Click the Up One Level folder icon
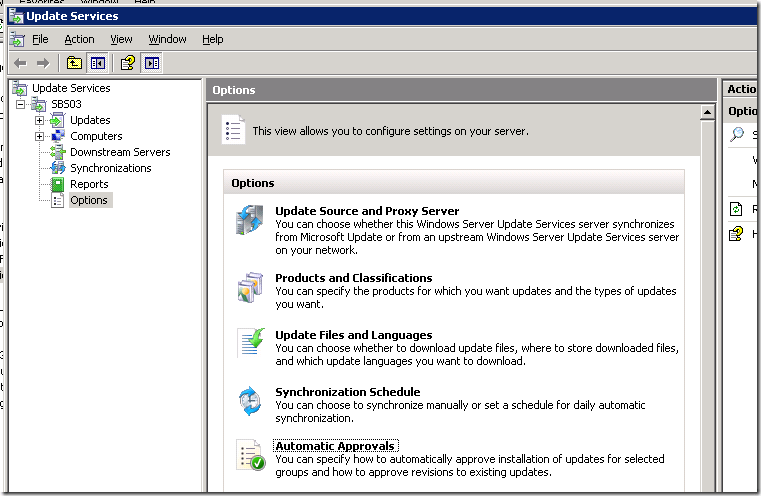The image size is (761, 496). (74, 63)
